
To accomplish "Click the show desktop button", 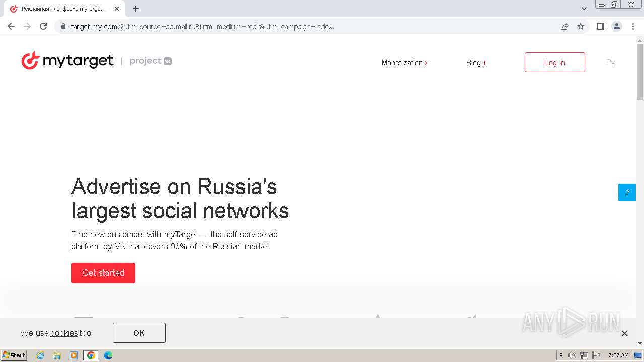I will coord(638,355).
